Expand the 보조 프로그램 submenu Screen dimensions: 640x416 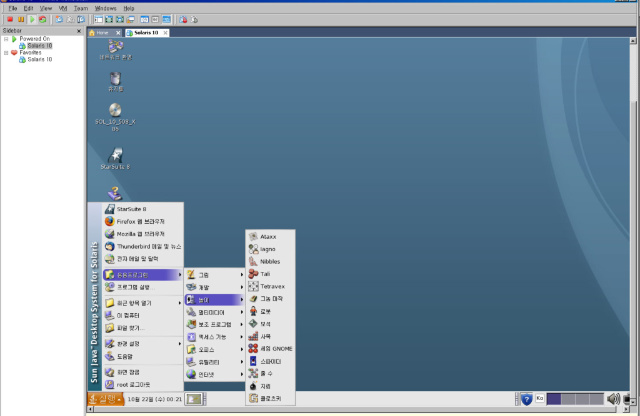click(215, 325)
